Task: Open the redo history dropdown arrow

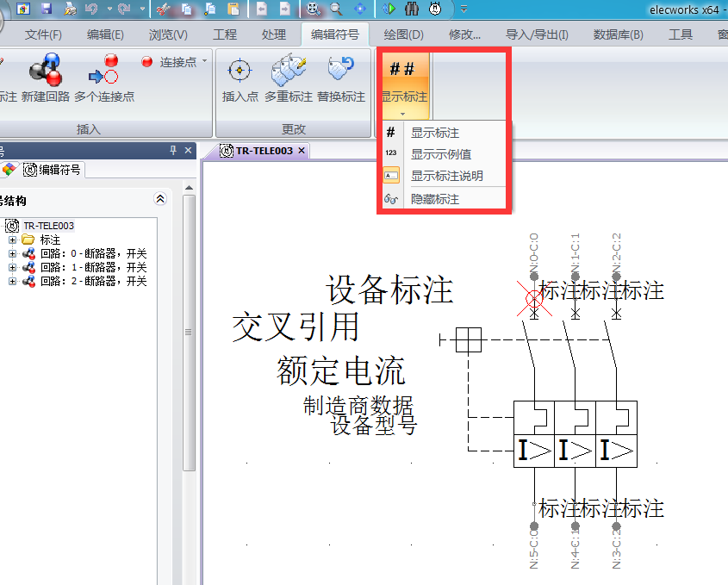Action: tap(142, 9)
